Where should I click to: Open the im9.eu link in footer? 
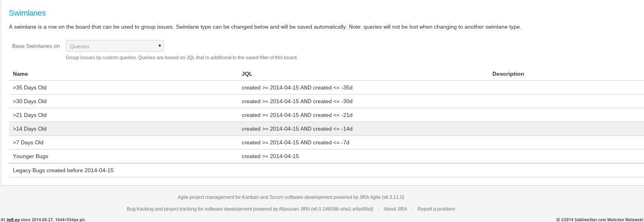pos(13,220)
